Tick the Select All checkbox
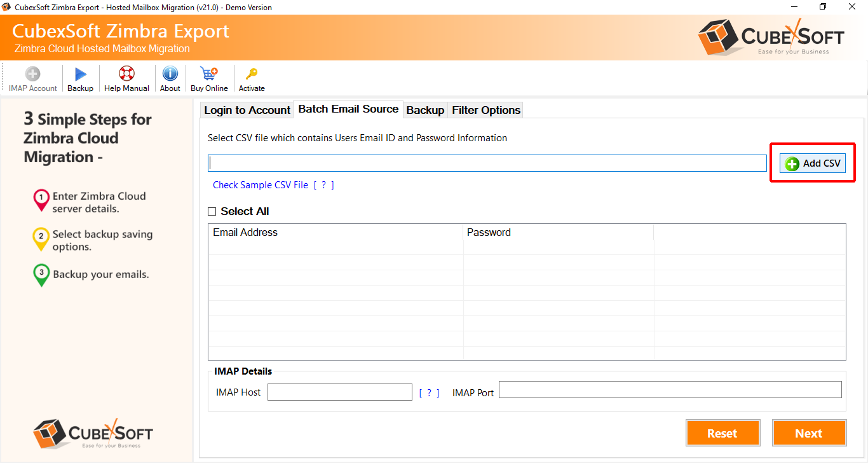 tap(212, 212)
